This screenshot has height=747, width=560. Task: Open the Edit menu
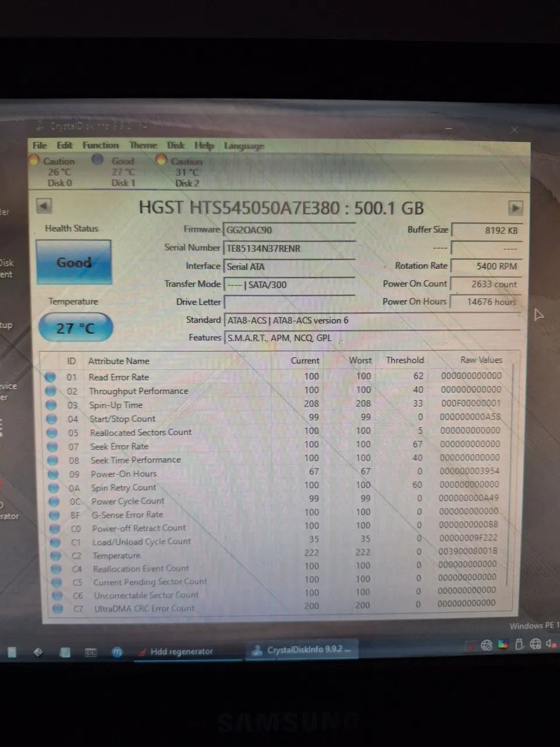64,145
